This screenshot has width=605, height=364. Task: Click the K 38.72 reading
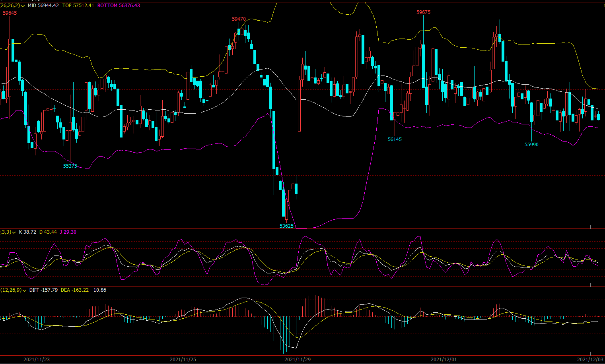28,232
